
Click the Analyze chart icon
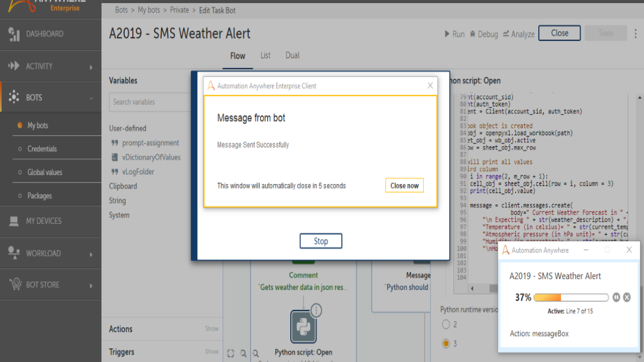click(506, 34)
